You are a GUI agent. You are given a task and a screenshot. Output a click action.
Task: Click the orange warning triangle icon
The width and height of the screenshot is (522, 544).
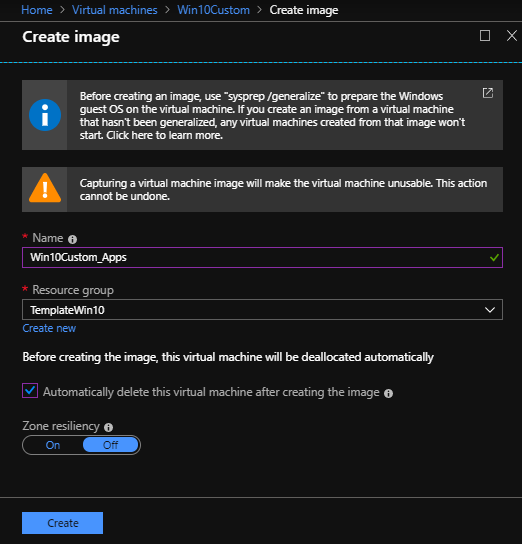point(45,188)
